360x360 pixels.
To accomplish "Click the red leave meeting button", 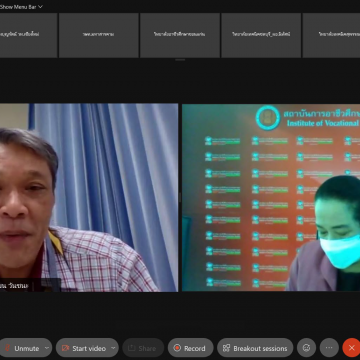I will pos(351,348).
